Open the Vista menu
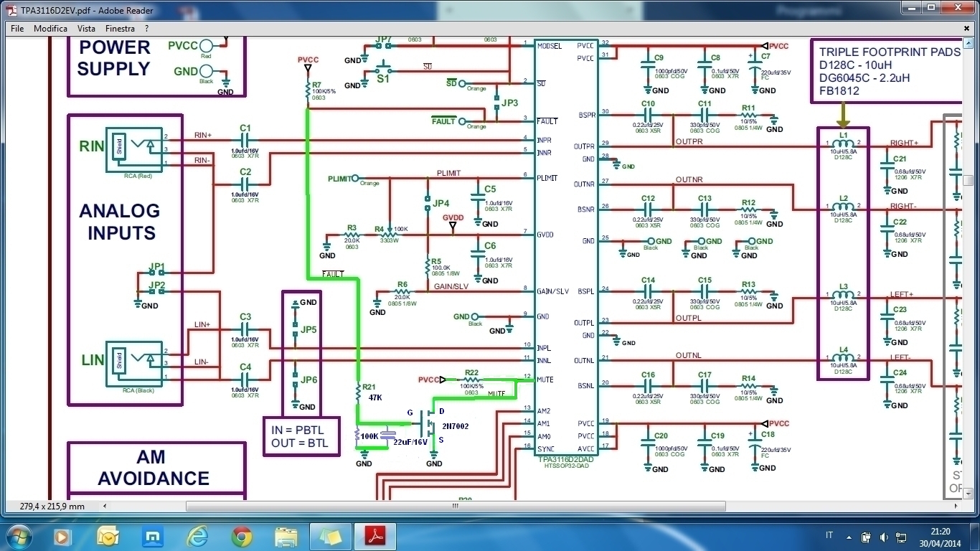The image size is (980, 551). (x=86, y=29)
